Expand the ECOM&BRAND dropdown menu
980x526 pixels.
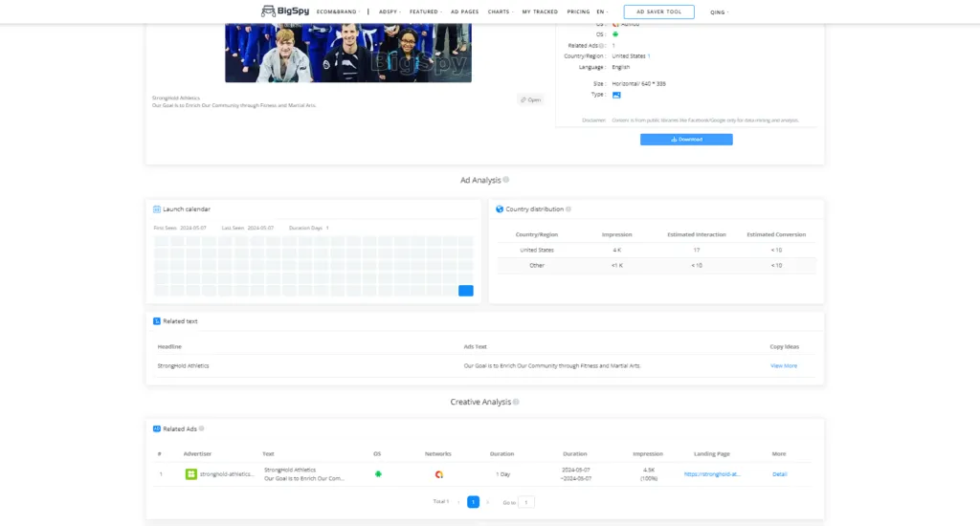point(338,11)
